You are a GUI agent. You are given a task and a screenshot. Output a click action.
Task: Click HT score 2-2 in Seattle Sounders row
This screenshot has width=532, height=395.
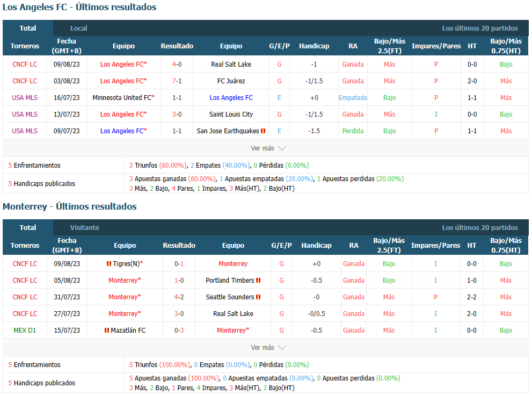coord(472,297)
